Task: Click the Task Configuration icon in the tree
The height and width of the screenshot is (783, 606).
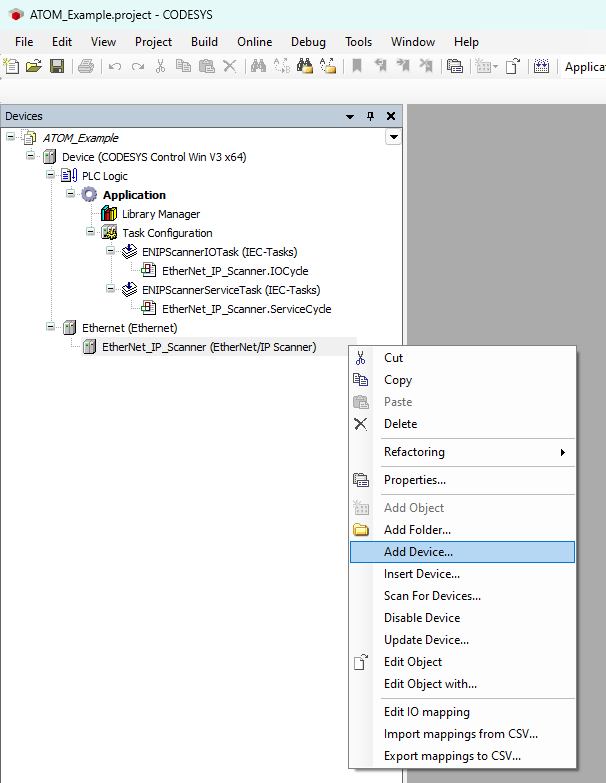Action: (x=109, y=233)
